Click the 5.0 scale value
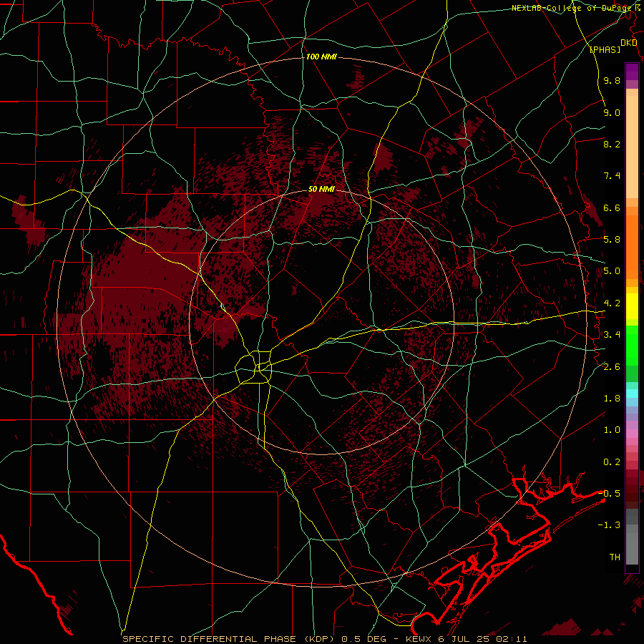644x644 pixels. 612,271
